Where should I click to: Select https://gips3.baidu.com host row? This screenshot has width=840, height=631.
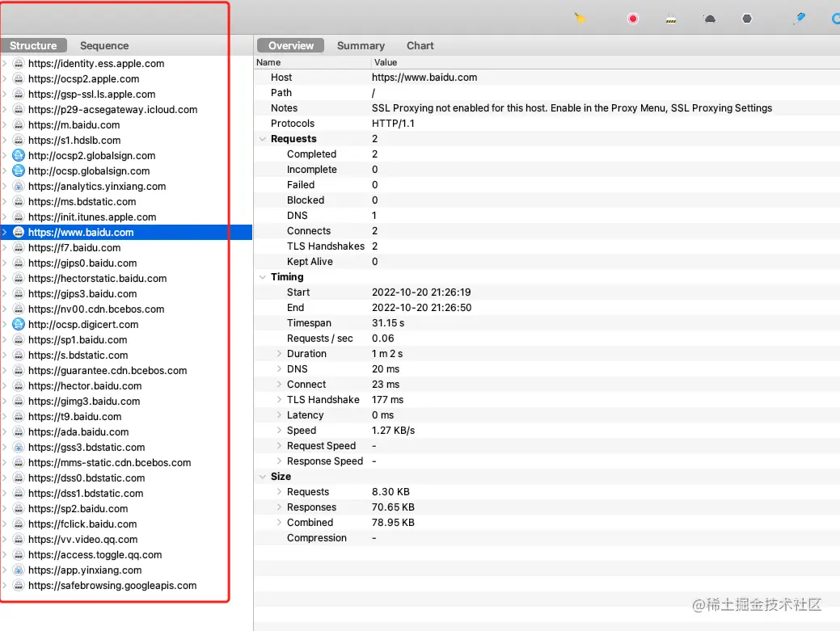[126, 294]
